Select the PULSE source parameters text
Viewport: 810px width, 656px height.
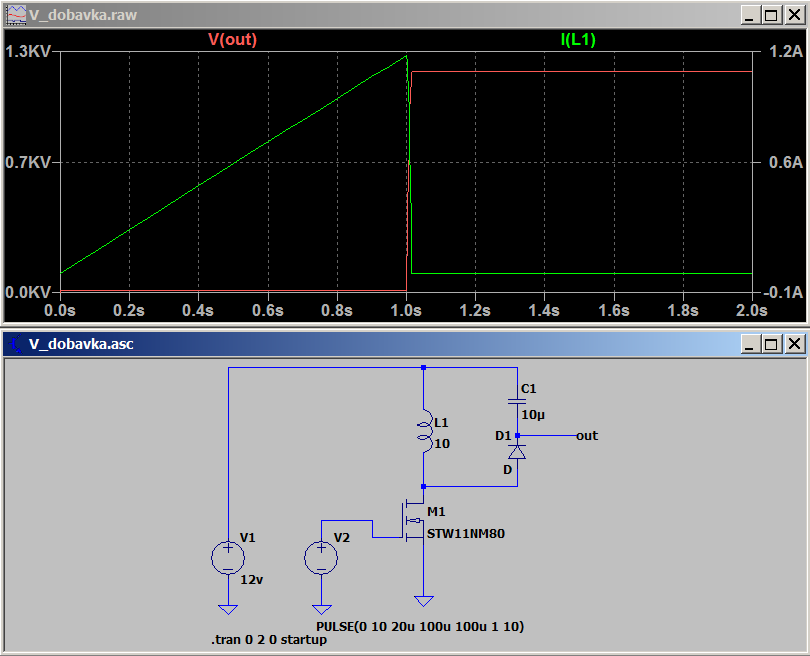coord(419,626)
